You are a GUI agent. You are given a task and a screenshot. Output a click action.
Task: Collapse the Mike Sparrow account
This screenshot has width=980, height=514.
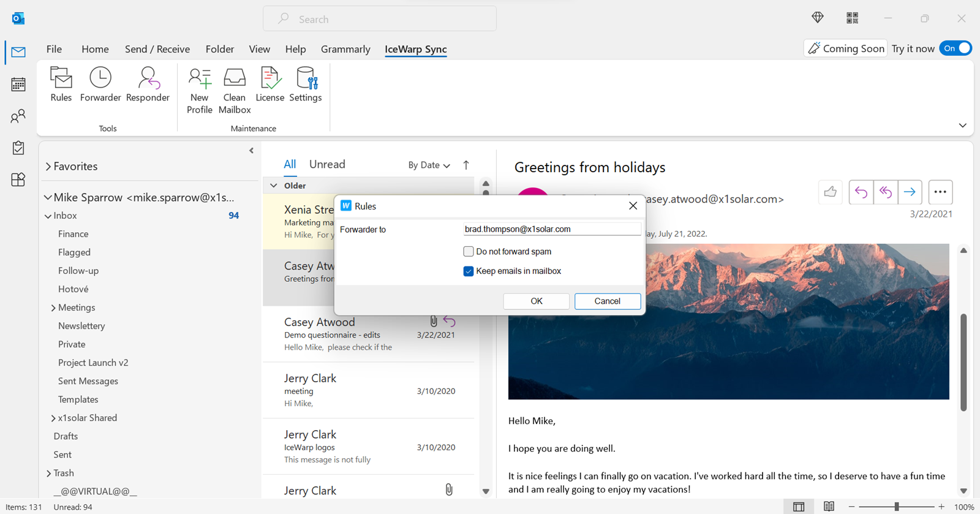tap(48, 197)
